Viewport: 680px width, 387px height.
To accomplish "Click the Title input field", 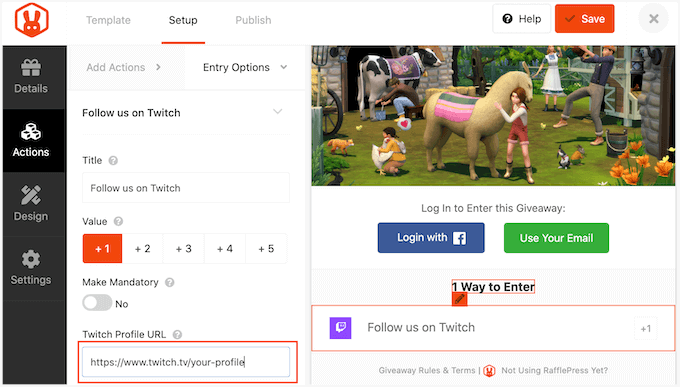I will (186, 188).
